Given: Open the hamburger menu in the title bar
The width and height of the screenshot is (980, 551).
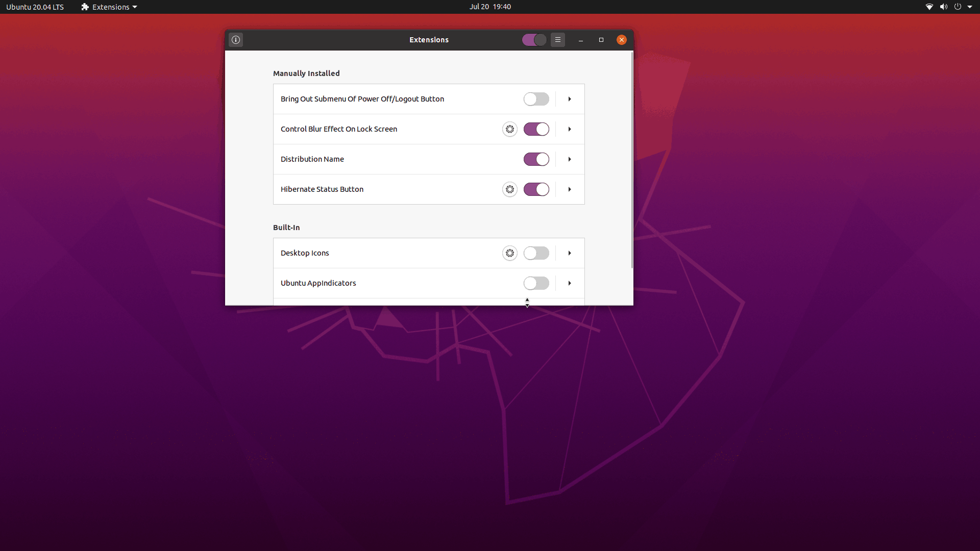Looking at the screenshot, I should (557, 40).
